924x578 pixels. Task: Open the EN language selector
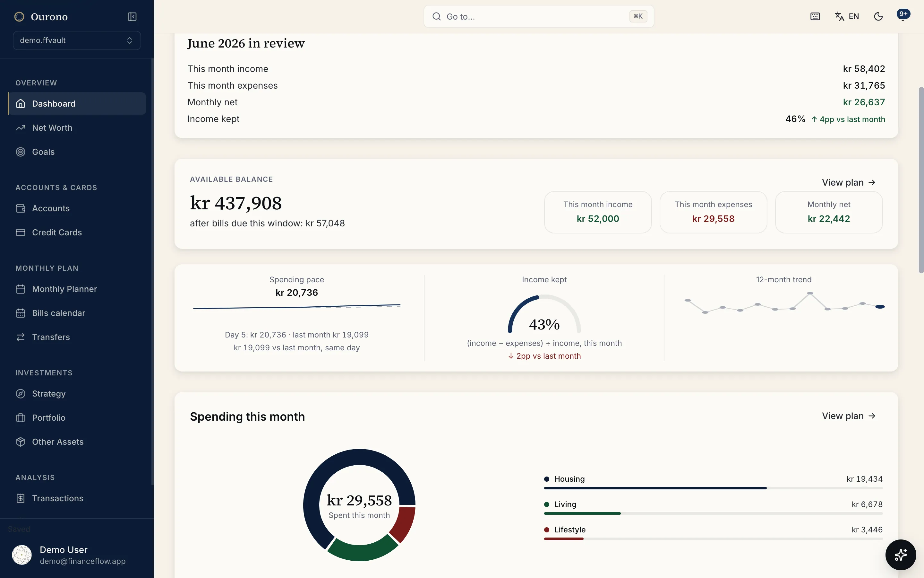tap(846, 16)
